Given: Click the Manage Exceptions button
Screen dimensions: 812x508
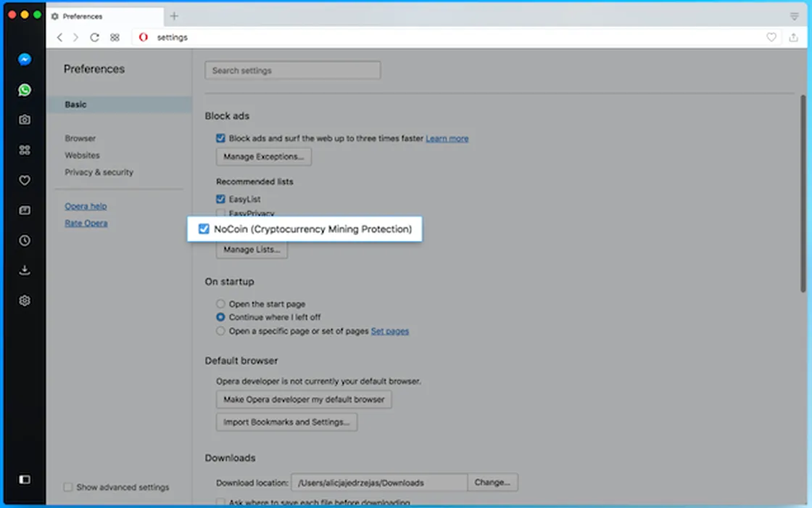Looking at the screenshot, I should (264, 157).
